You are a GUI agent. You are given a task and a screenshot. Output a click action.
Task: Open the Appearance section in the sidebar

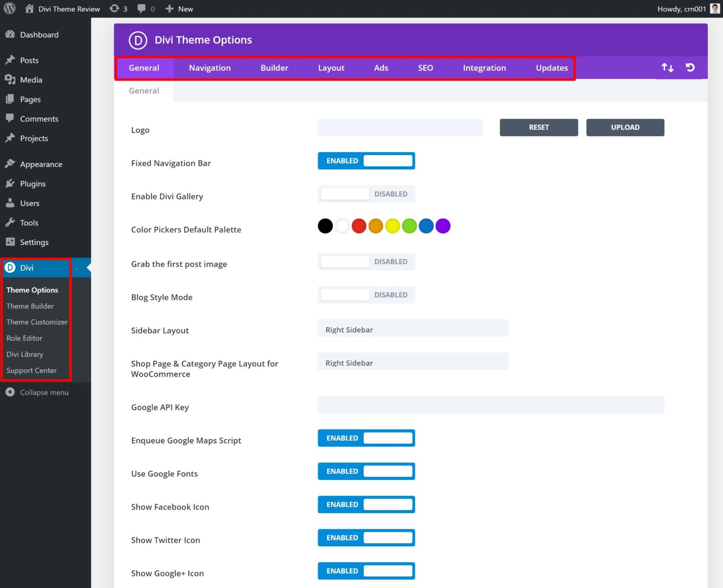pyautogui.click(x=41, y=164)
